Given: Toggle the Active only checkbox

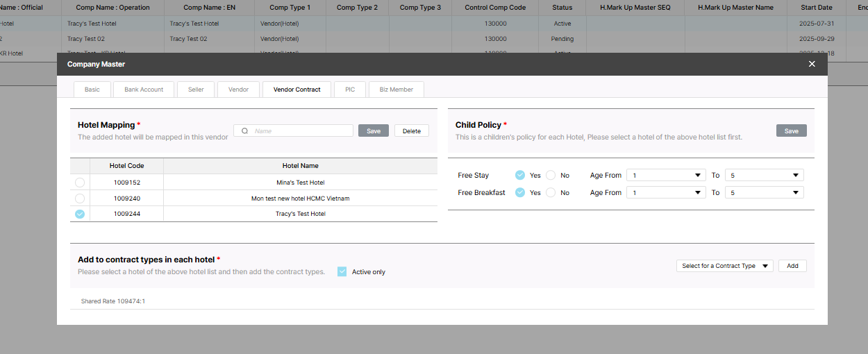Looking at the screenshot, I should pyautogui.click(x=342, y=272).
